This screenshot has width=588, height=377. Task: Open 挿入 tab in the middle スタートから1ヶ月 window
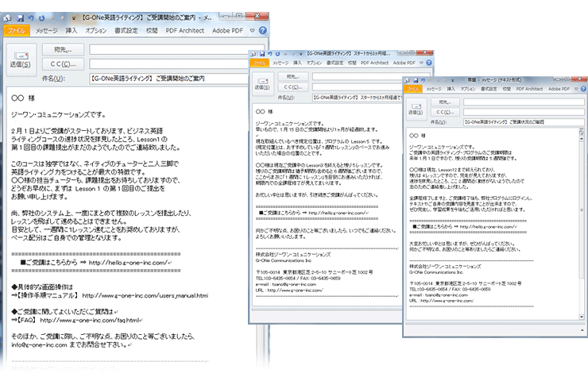click(298, 63)
